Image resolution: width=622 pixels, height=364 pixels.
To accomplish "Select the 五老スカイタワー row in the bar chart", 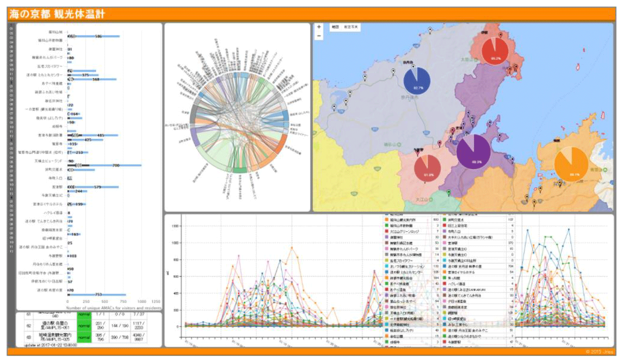I will pyautogui.click(x=50, y=66).
